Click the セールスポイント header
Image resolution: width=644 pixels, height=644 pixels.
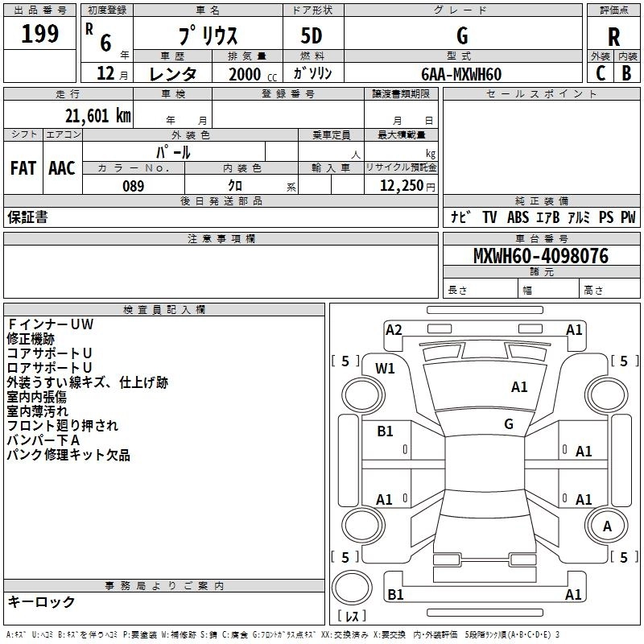click(x=541, y=93)
